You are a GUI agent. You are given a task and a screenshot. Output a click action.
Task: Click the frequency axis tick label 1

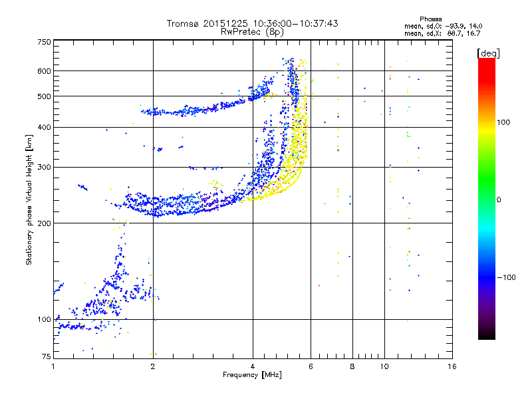point(53,366)
